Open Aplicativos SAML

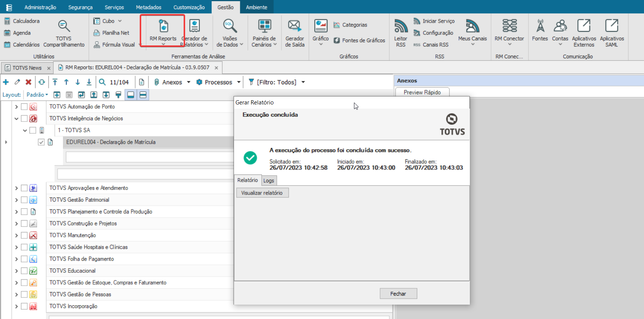click(612, 33)
